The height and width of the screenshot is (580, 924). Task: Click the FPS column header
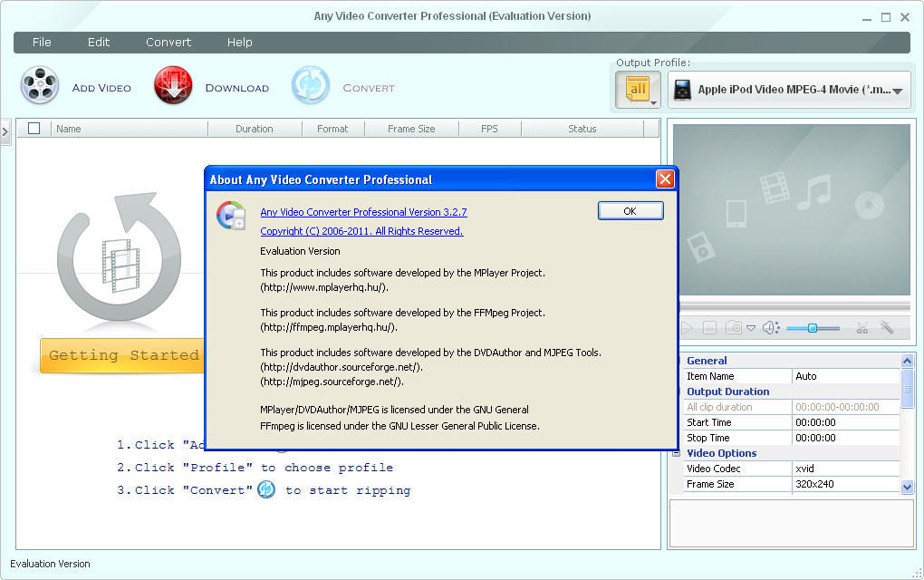click(x=490, y=129)
